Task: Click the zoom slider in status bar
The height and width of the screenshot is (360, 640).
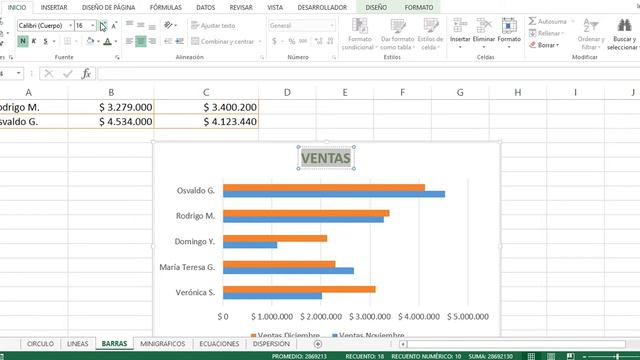Action: click(x=617, y=356)
